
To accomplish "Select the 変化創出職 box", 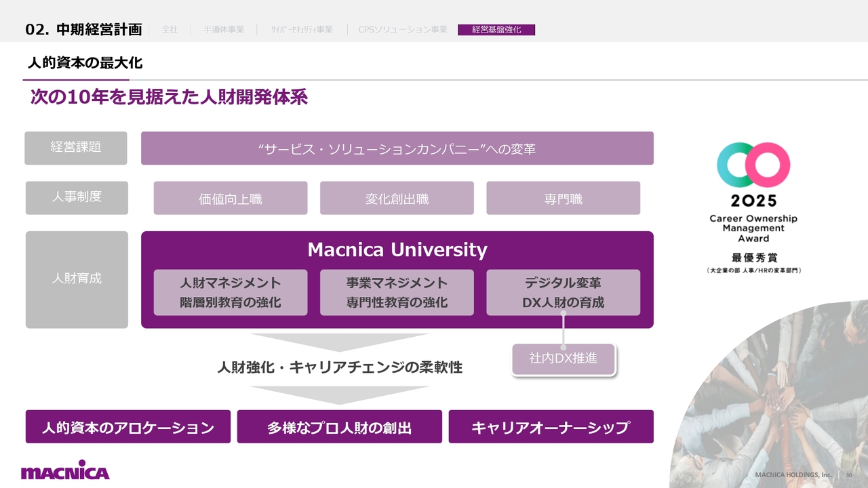I will click(x=397, y=199).
